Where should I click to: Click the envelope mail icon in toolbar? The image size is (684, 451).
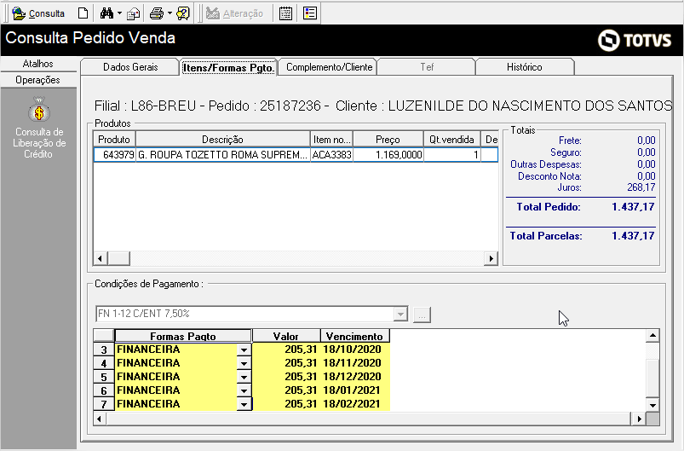tap(133, 14)
